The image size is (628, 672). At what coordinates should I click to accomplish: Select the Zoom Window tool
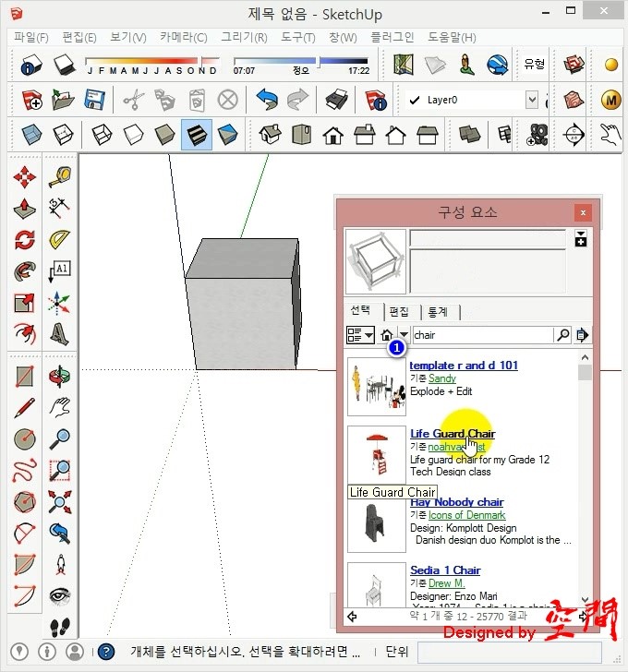[x=60, y=471]
